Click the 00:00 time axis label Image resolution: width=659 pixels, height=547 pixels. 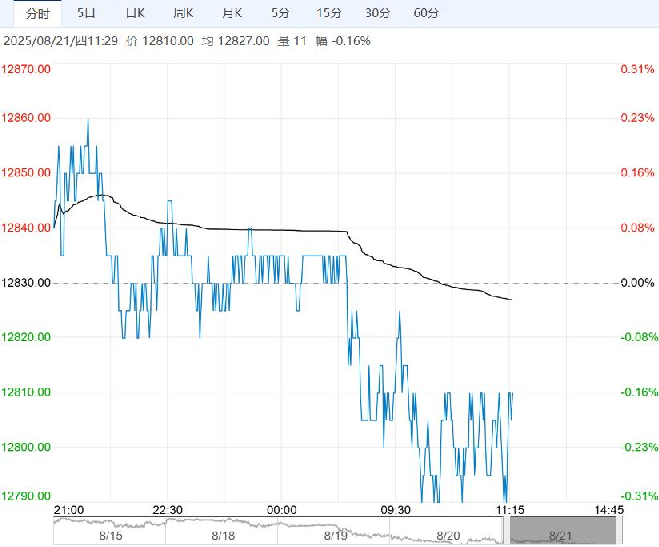(281, 510)
